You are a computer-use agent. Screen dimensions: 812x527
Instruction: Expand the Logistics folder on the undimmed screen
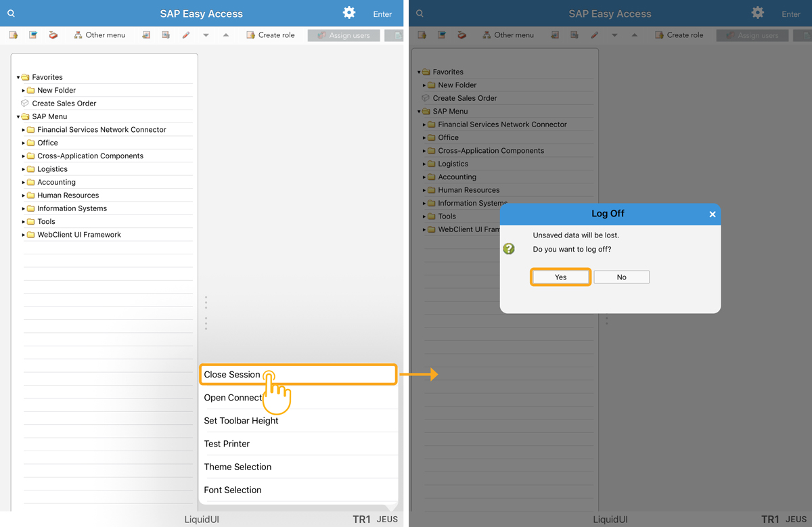[x=24, y=169]
